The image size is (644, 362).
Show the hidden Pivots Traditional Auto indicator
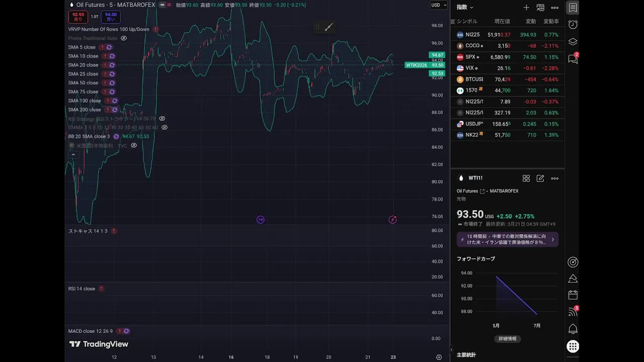124,38
